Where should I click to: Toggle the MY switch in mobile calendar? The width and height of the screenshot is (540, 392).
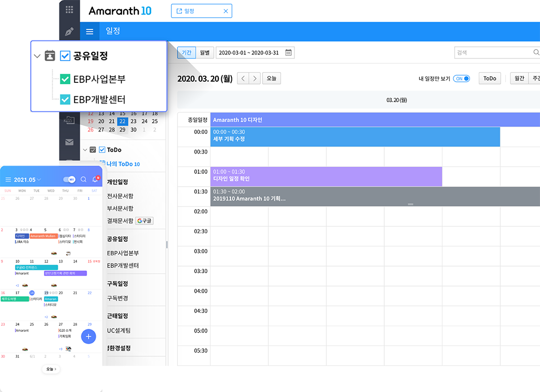[x=69, y=180]
